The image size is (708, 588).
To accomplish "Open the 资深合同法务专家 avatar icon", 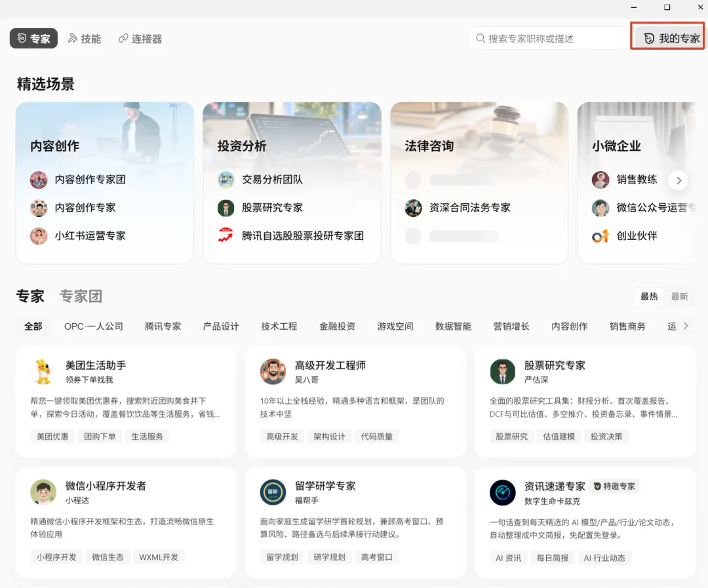I will coord(413,208).
